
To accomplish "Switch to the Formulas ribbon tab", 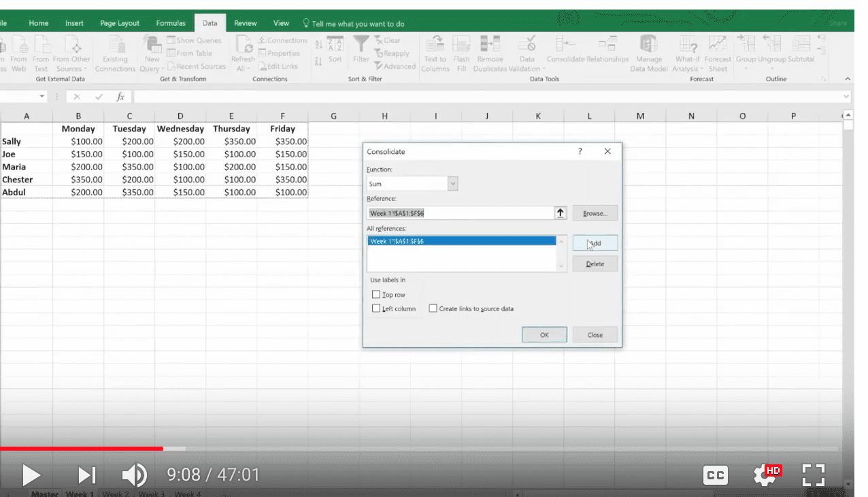I will 171,23.
